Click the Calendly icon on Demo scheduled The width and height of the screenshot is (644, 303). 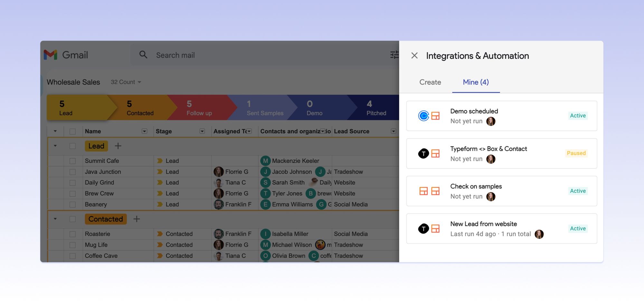(424, 116)
